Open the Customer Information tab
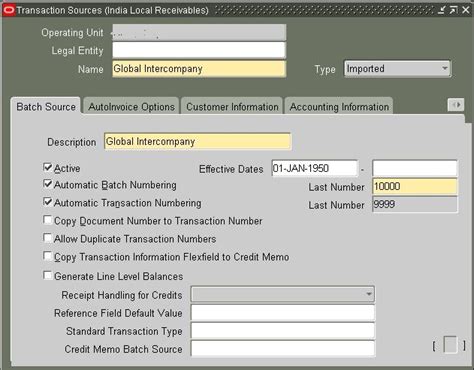This screenshot has width=474, height=370. point(232,107)
